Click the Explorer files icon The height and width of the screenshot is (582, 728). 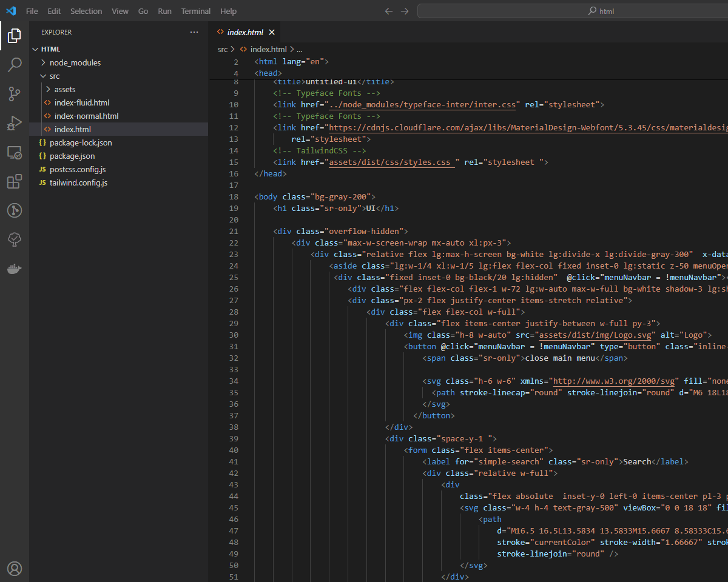tap(15, 36)
